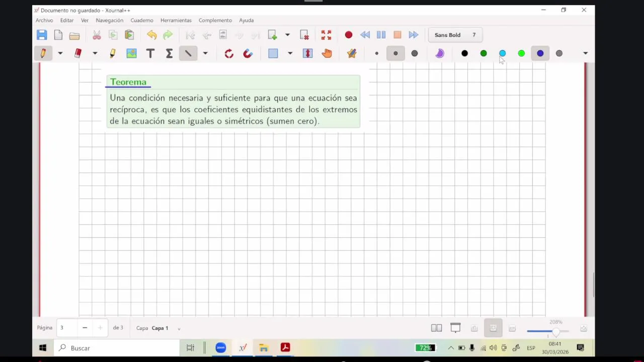Open the Archivo menu
Viewport: 644px width, 362px height.
(x=44, y=20)
